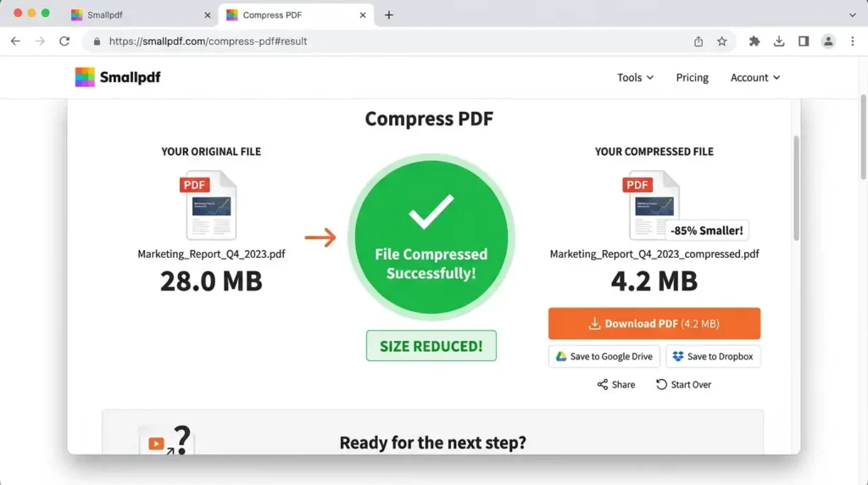
Task: Bookmark this page with the star icon
Action: (722, 41)
